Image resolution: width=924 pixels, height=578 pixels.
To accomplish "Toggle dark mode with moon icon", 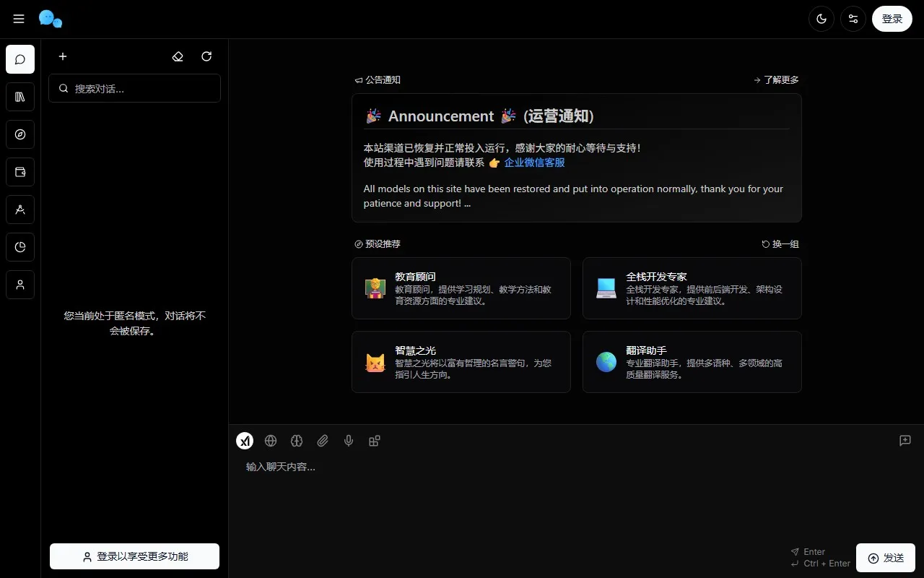I will tap(821, 19).
